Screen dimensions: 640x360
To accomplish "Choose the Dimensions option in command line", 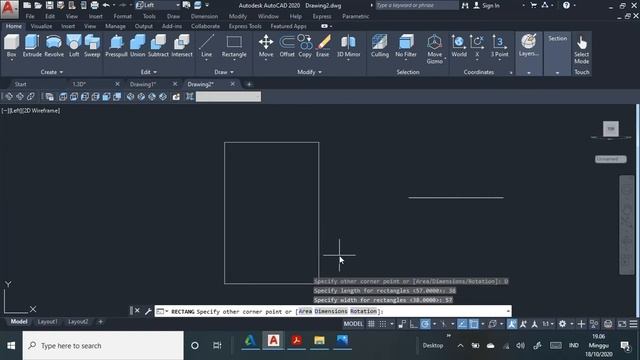I will (331, 311).
